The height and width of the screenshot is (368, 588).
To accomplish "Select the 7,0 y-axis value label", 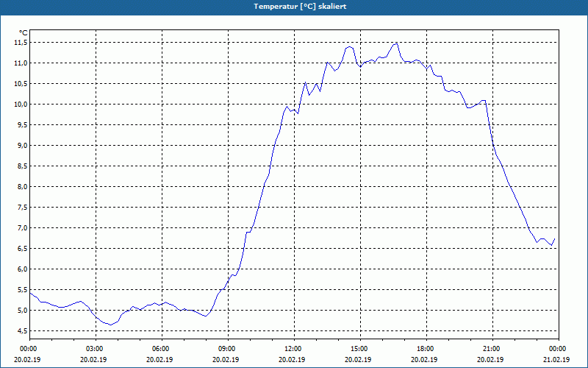I will tap(23, 228).
